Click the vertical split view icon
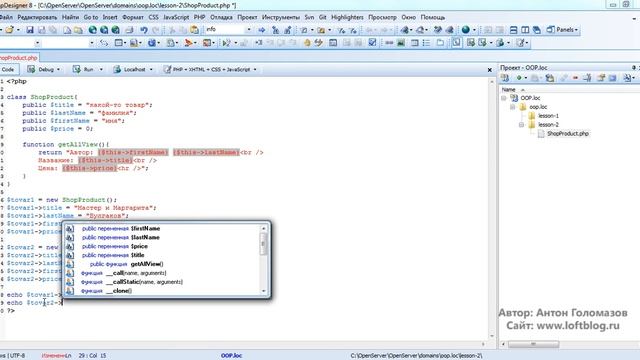This screenshot has width=640, height=360. (x=525, y=30)
